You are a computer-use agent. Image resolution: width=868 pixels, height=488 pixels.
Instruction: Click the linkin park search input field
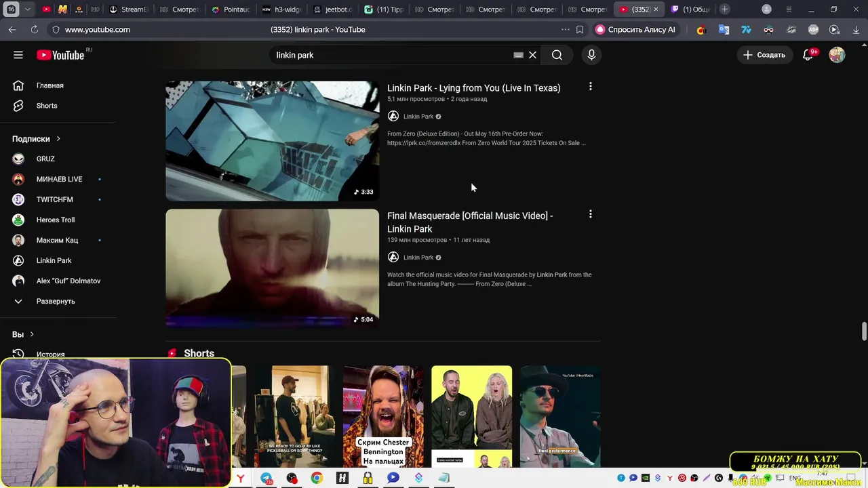[390, 55]
